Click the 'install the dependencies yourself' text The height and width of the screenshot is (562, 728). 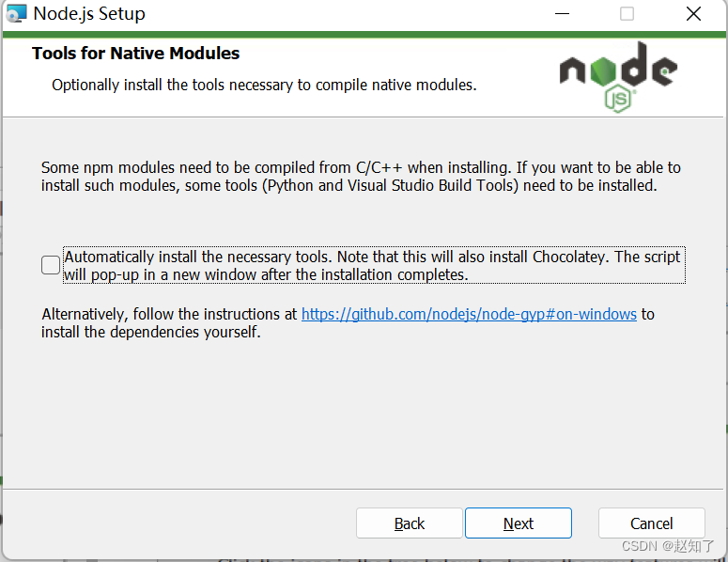pyautogui.click(x=150, y=332)
